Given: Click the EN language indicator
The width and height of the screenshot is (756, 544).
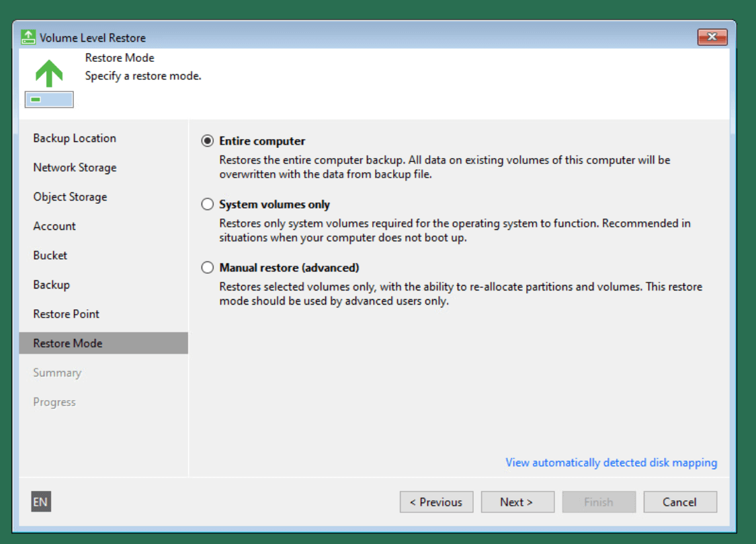Looking at the screenshot, I should [41, 502].
